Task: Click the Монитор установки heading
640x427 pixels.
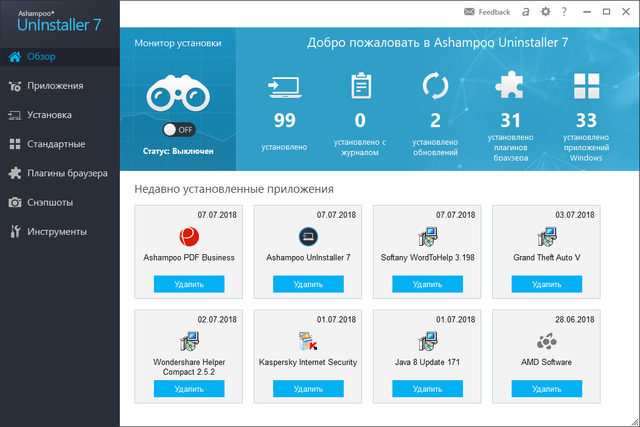Action: [x=178, y=43]
